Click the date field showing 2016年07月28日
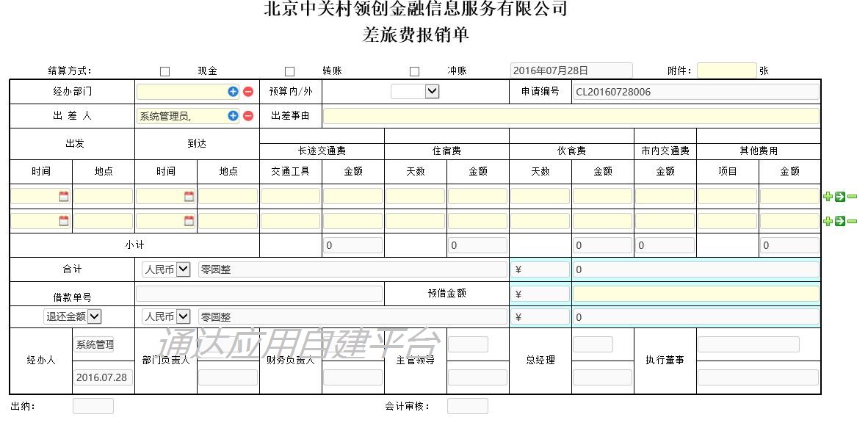 point(571,70)
